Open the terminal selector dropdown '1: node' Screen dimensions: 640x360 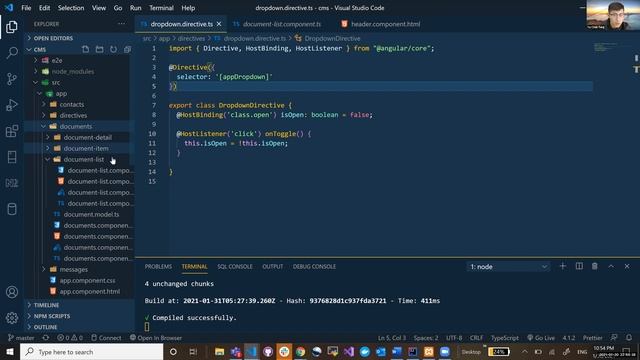pyautogui.click(x=508, y=267)
